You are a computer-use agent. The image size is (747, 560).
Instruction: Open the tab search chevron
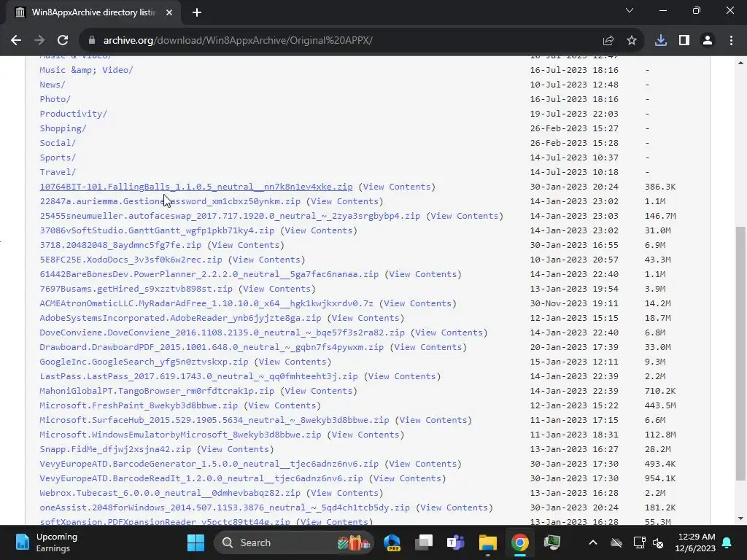tap(630, 10)
